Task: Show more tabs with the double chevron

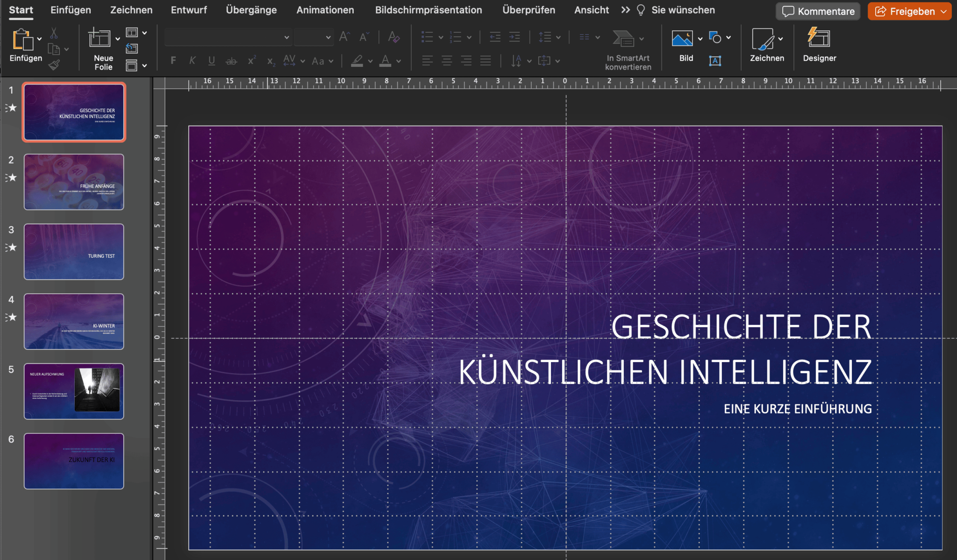Action: point(625,10)
